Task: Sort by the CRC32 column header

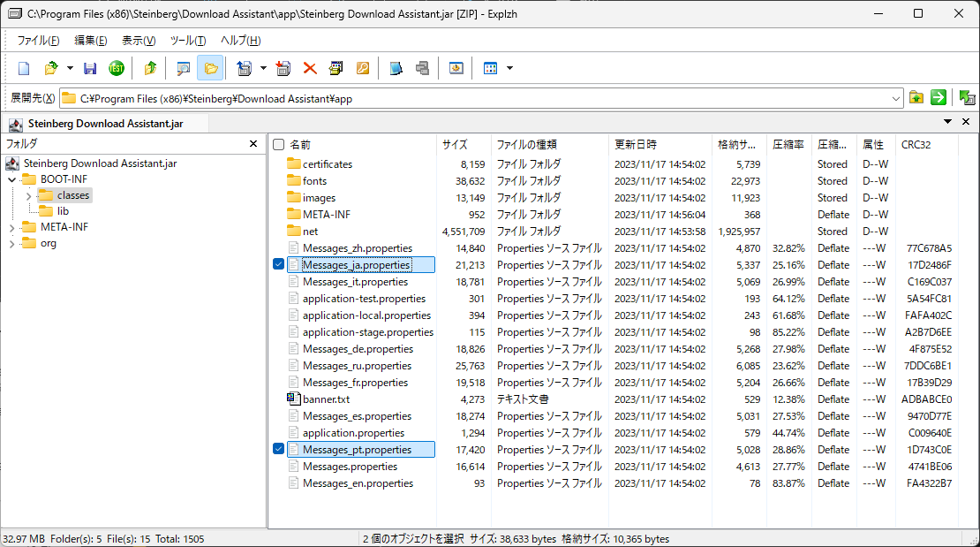Action: 925,145
